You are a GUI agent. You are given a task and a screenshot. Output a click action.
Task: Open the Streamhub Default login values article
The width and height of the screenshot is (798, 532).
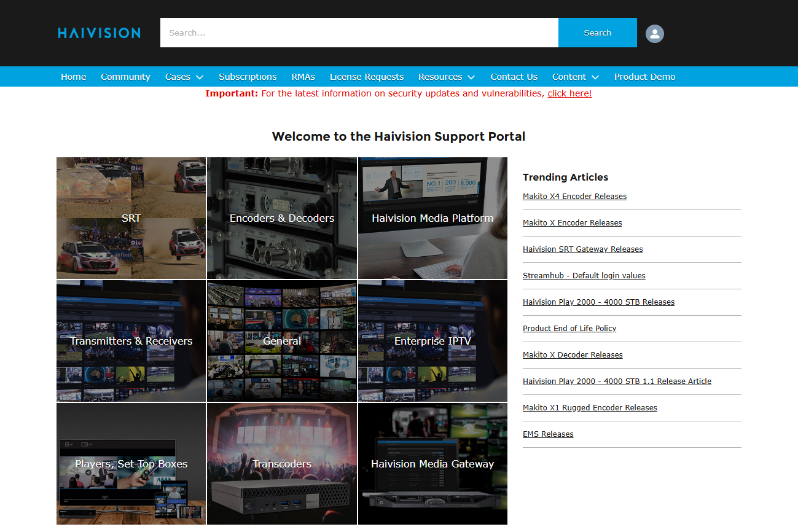click(584, 275)
